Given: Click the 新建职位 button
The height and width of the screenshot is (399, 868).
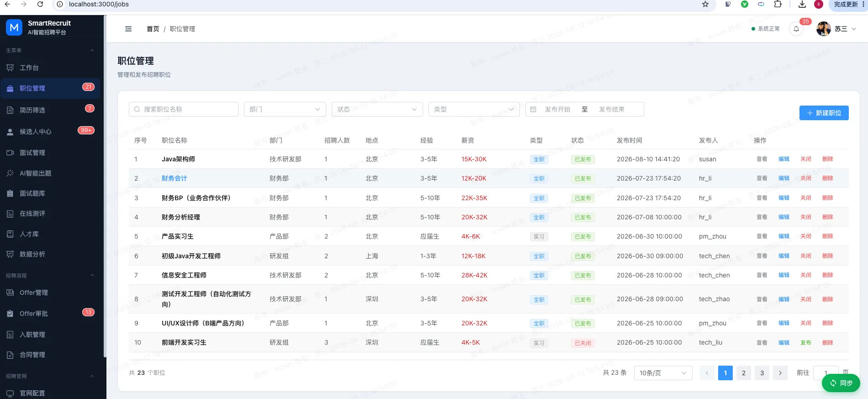Looking at the screenshot, I should 824,113.
